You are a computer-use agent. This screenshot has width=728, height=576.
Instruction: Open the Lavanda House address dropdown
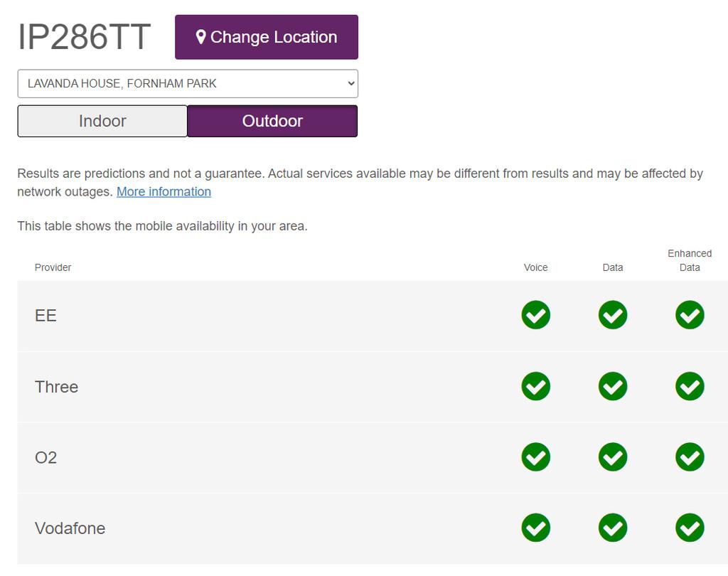pyautogui.click(x=188, y=84)
